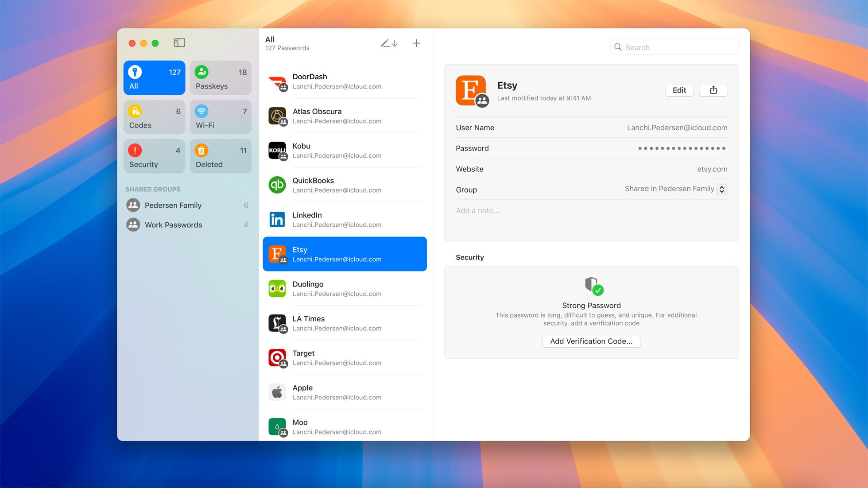
Task: Click the share/export button for Etsy
Action: (x=713, y=90)
